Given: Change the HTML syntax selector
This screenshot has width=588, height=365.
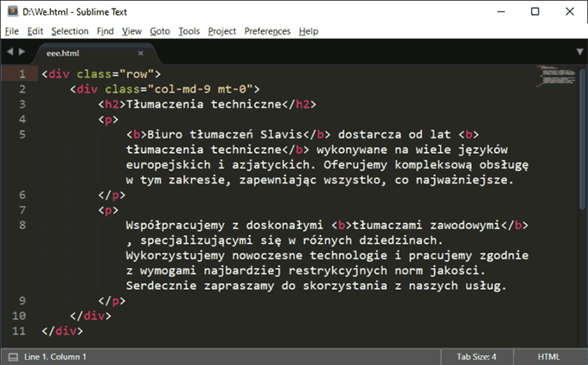Looking at the screenshot, I should [x=548, y=356].
